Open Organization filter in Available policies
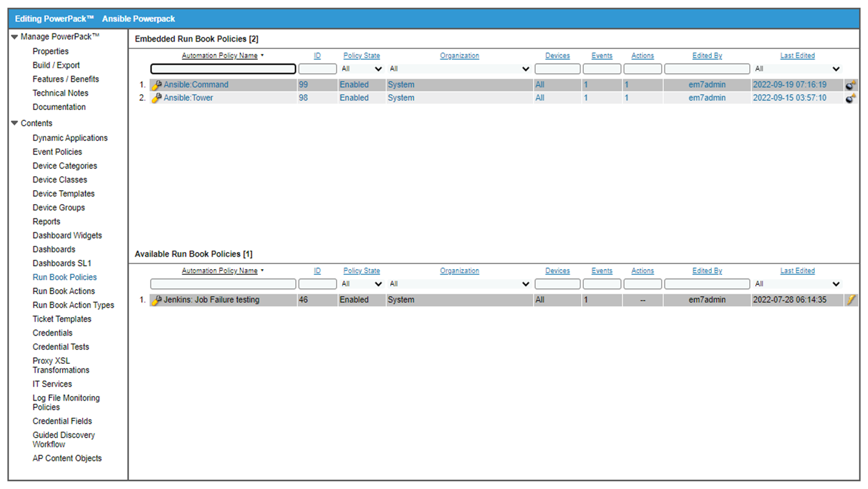The width and height of the screenshot is (868, 489). [x=459, y=284]
